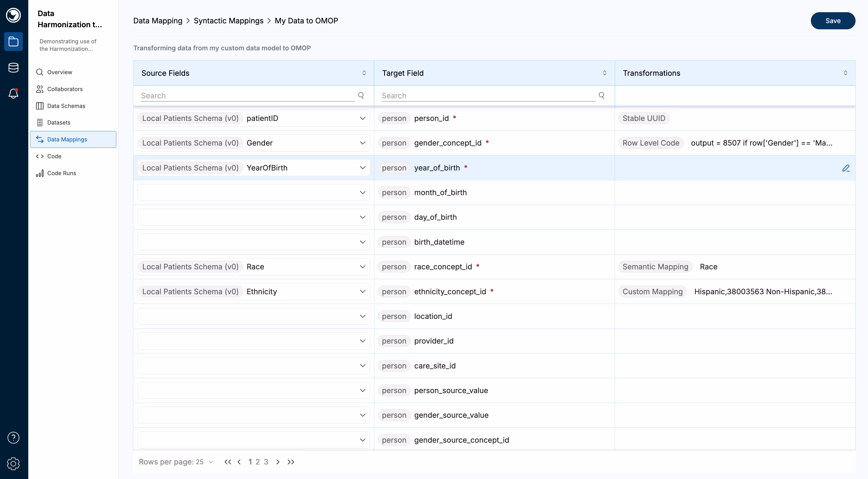
Task: Sort by Target Field column arrows
Action: click(605, 73)
